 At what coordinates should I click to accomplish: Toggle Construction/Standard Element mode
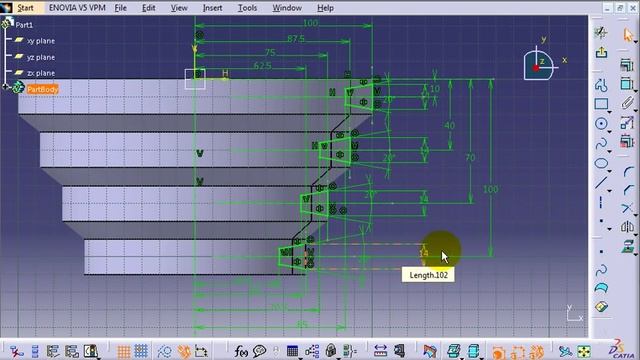164,351
